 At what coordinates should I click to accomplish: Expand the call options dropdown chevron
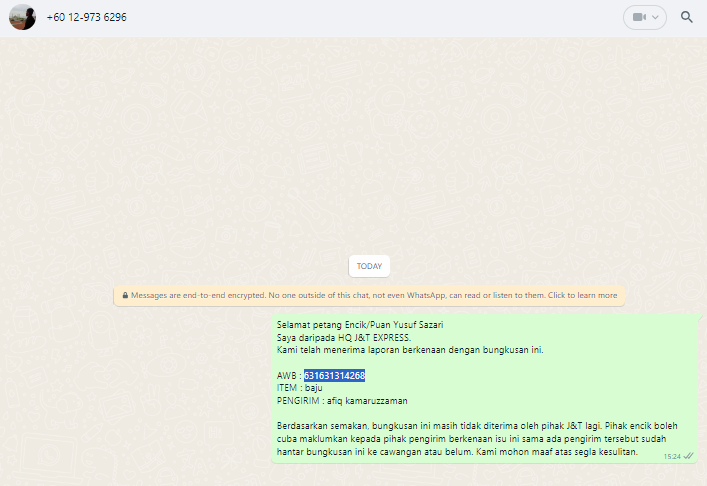[656, 17]
